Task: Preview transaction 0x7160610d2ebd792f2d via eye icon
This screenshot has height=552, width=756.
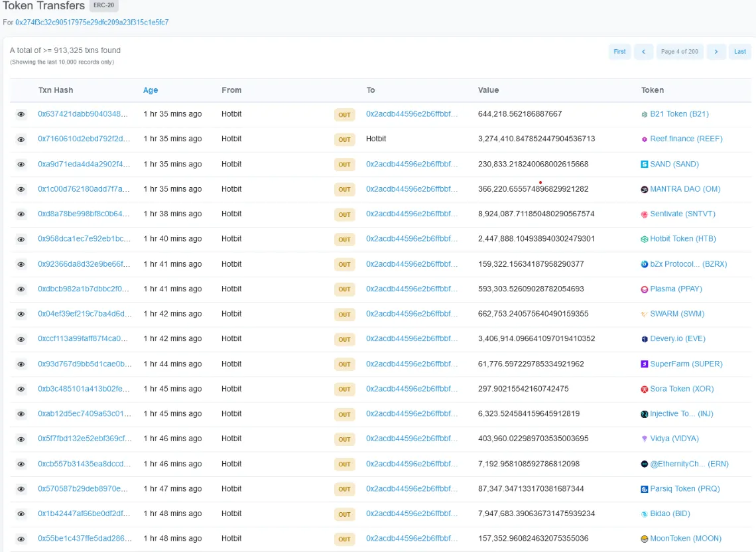Action: click(21, 139)
